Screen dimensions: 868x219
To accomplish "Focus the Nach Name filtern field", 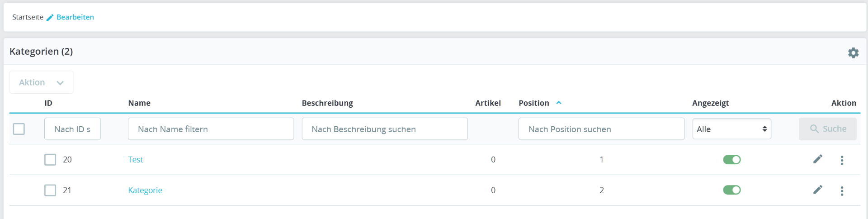I will (211, 129).
